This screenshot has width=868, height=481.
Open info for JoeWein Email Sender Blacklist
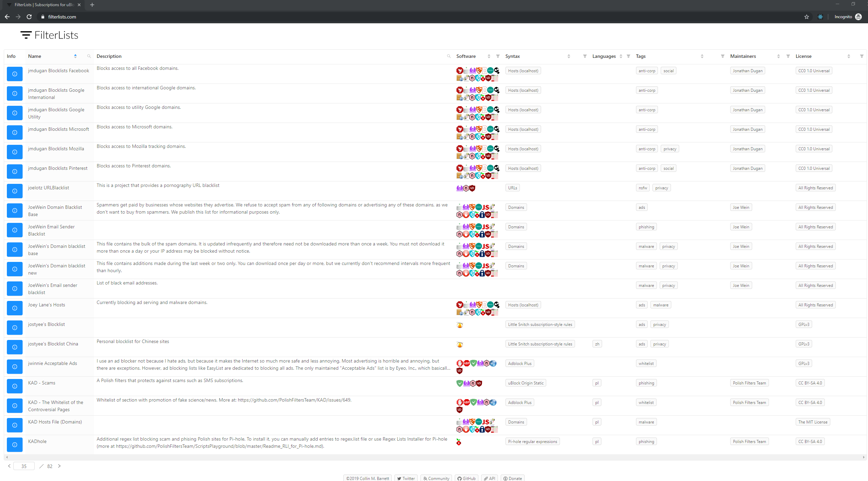click(x=15, y=230)
